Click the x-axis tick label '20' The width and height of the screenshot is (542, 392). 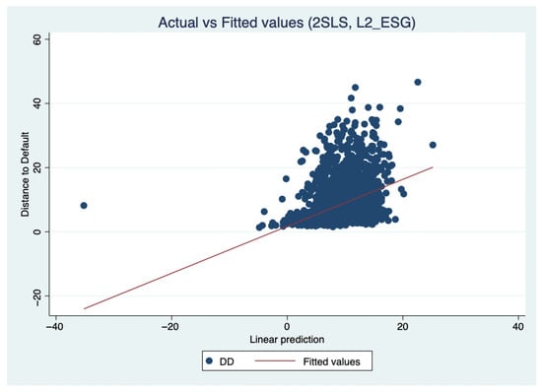(403, 326)
